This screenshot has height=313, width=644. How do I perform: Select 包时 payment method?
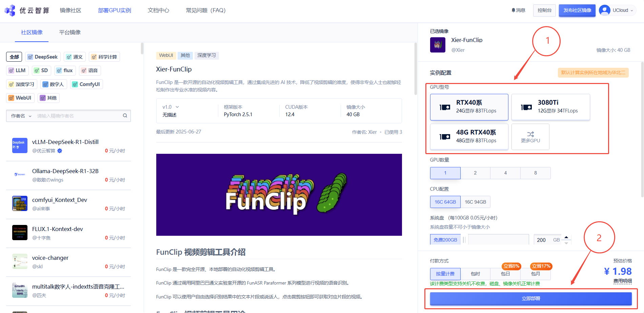click(x=475, y=274)
